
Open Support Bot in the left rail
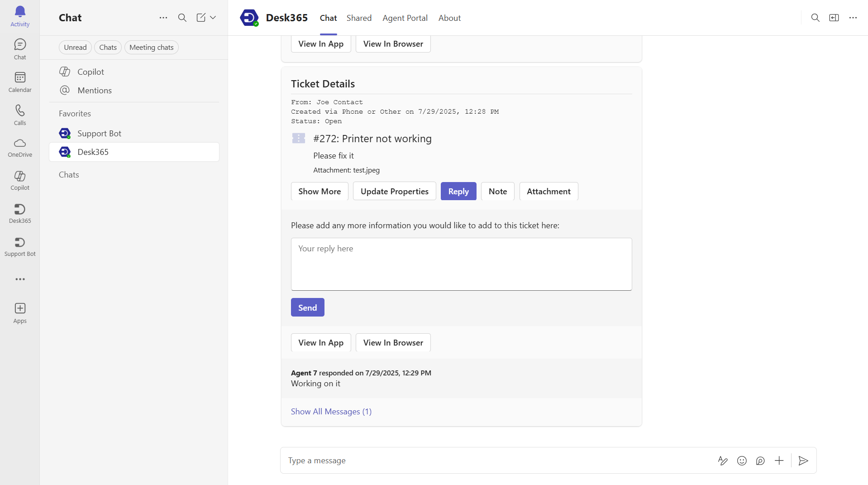pos(20,247)
